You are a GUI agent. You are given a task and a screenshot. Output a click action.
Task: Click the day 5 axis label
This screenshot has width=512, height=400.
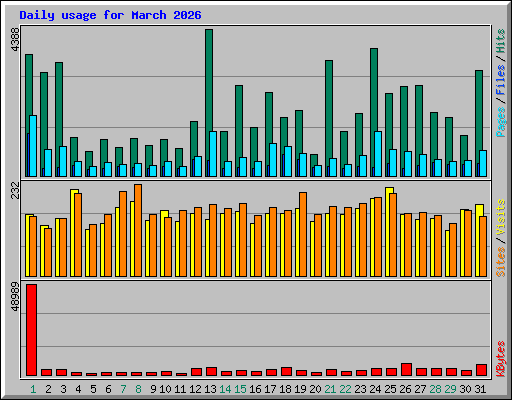pyautogui.click(x=93, y=389)
